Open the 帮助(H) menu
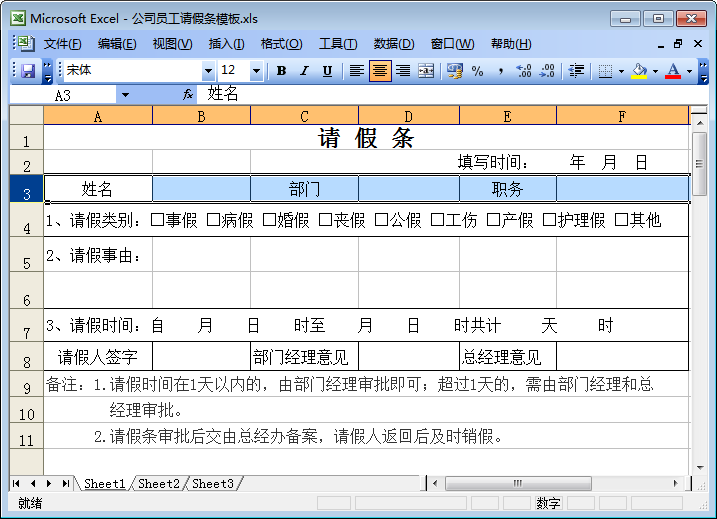The image size is (717, 519). (x=511, y=44)
